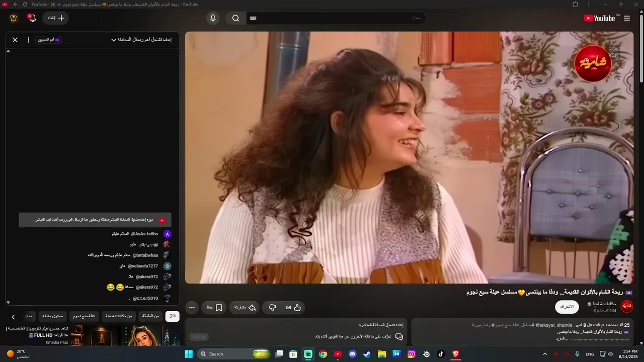Open the YouTube app on the taskbar
Screen dimensions: 644x362
coord(338,354)
